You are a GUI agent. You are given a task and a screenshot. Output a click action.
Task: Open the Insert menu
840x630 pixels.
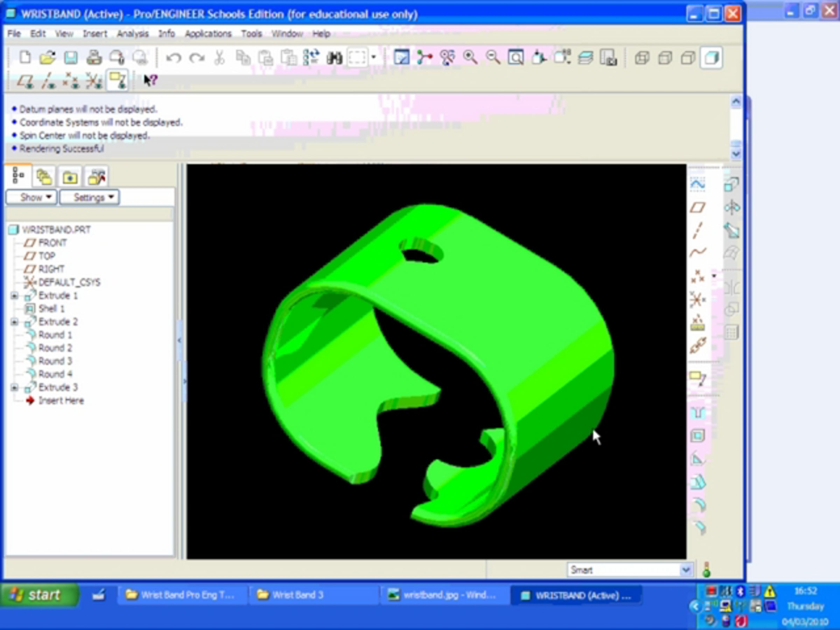94,34
